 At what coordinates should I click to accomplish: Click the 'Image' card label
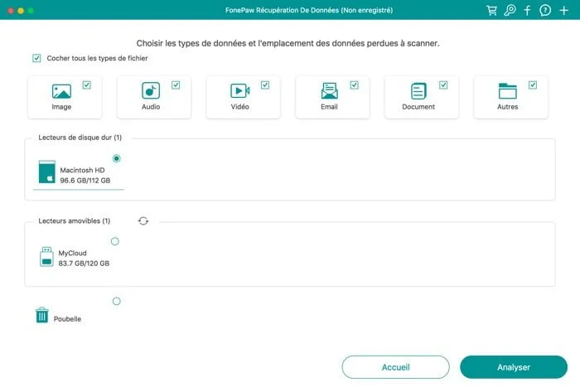61,107
